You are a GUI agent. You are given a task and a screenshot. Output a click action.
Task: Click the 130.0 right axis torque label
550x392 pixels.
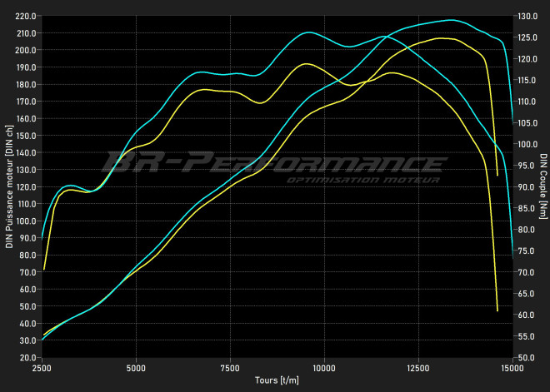coord(527,16)
